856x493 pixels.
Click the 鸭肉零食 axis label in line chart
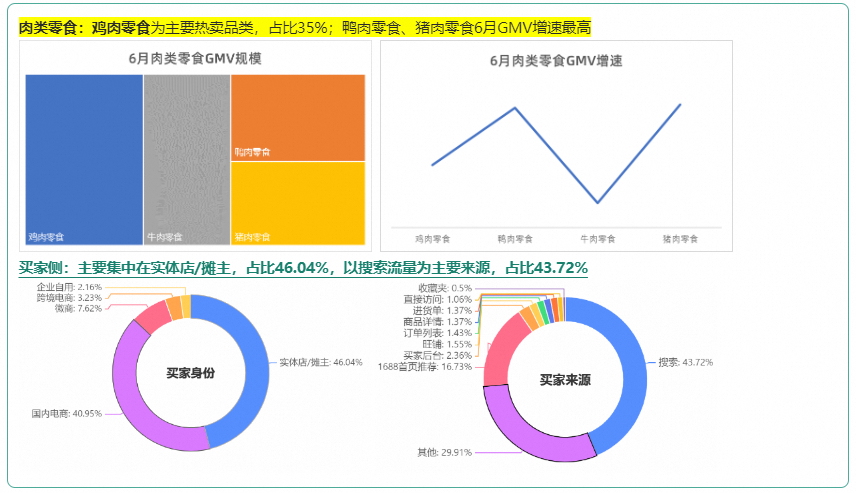(x=515, y=239)
